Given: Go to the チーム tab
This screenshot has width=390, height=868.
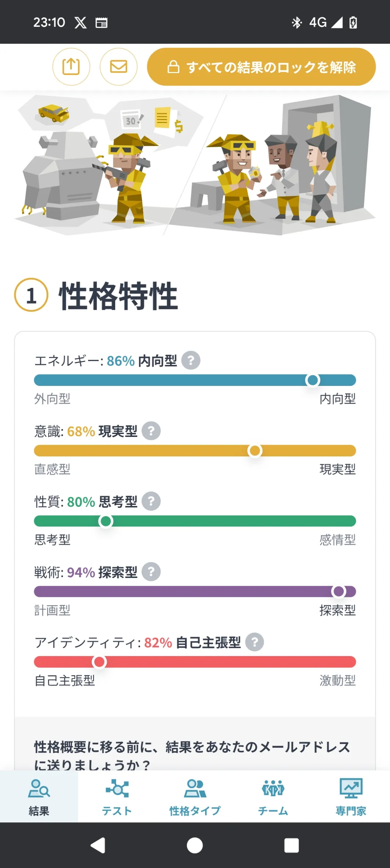Looking at the screenshot, I should click(273, 796).
